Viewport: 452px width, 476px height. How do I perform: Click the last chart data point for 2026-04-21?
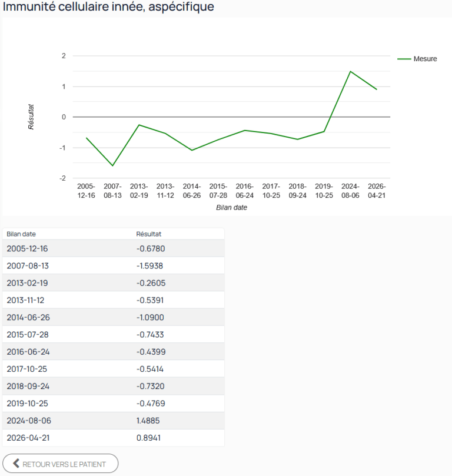click(377, 89)
